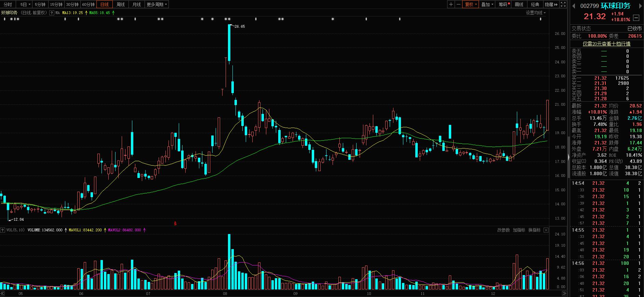Toggle 隐藏 to hide the side panel
The height and width of the screenshot is (297, 644).
(551, 4)
